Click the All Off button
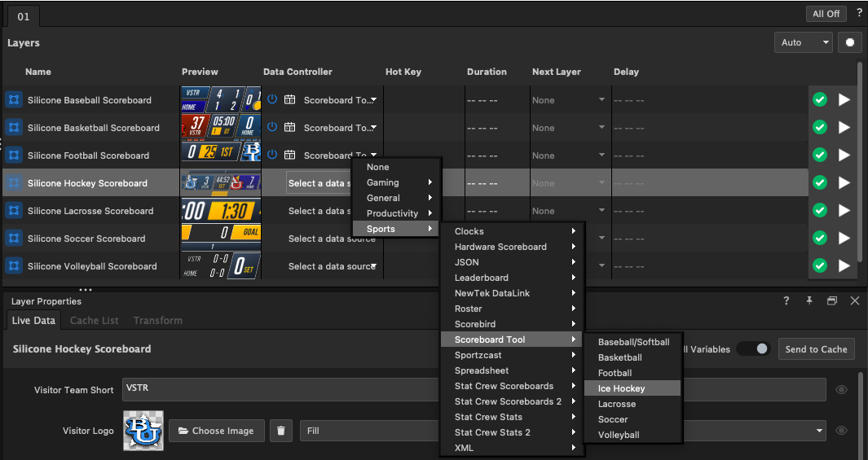The image size is (868, 460). coord(826,13)
